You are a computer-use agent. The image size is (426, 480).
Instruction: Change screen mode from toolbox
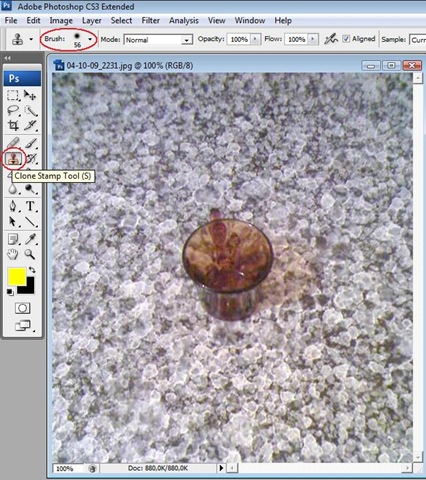23,325
